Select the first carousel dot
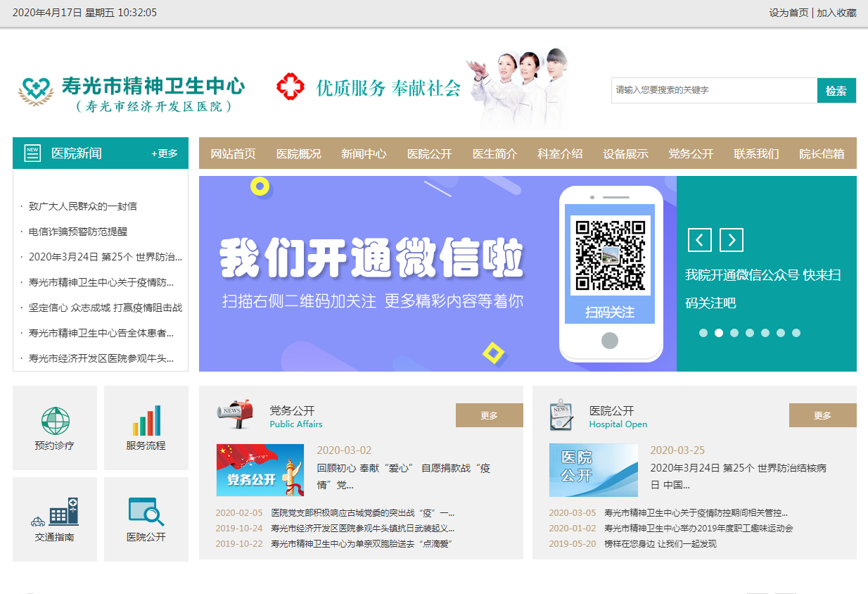The height and width of the screenshot is (594, 868). pos(703,333)
